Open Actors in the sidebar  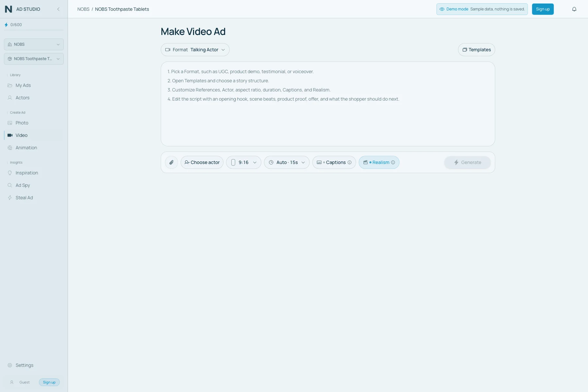click(x=34, y=98)
